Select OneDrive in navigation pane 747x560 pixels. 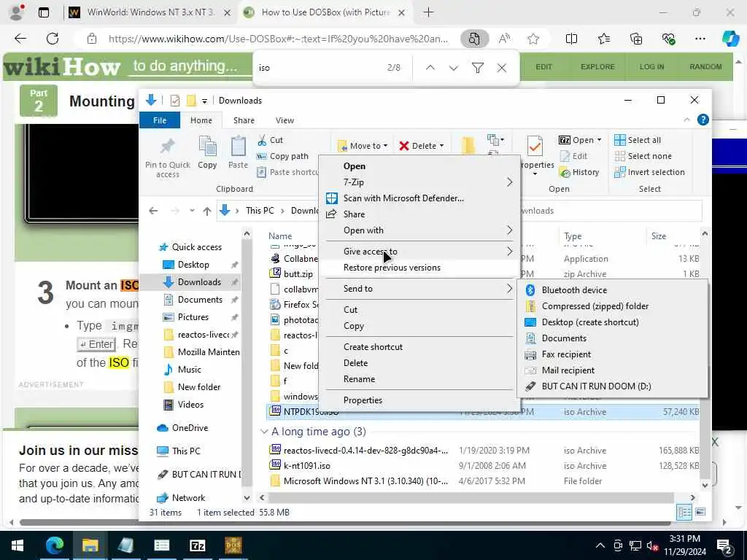click(x=190, y=428)
